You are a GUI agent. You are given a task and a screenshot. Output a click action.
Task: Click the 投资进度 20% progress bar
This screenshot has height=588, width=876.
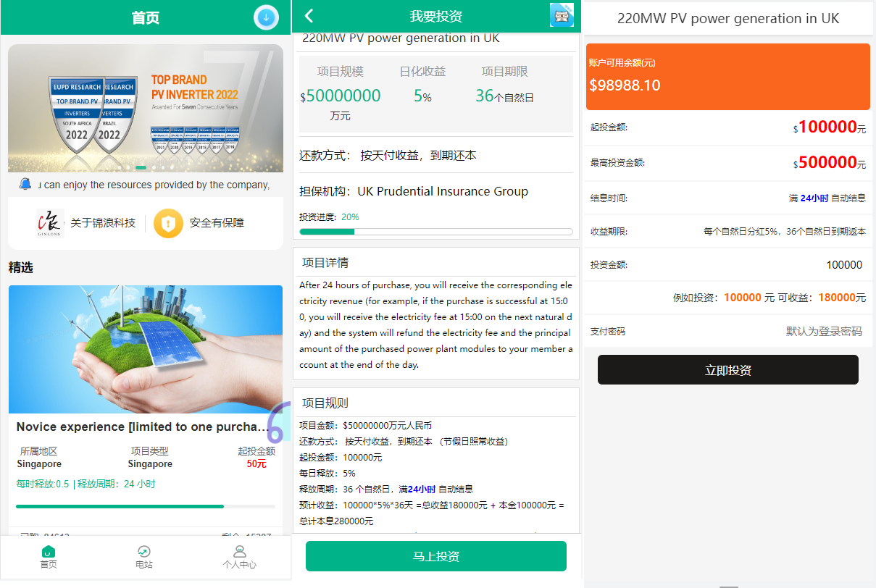pyautogui.click(x=436, y=232)
